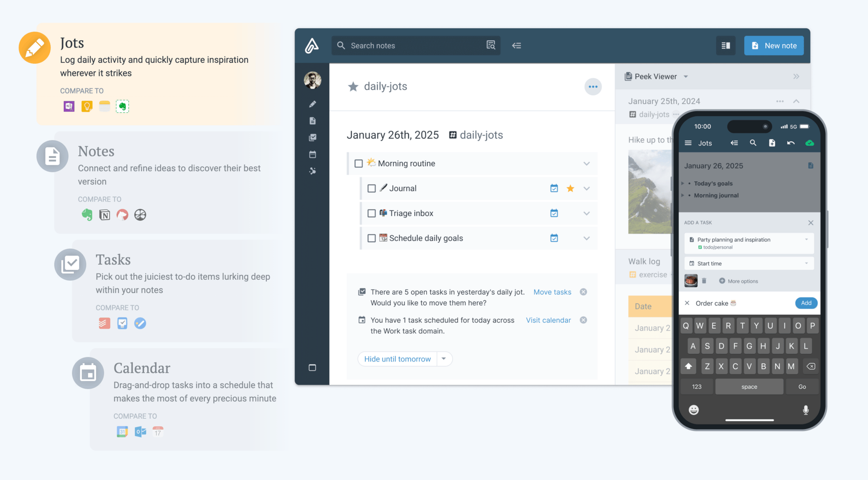Open the graph view icon in sidebar
868x480 pixels.
pyautogui.click(x=312, y=171)
